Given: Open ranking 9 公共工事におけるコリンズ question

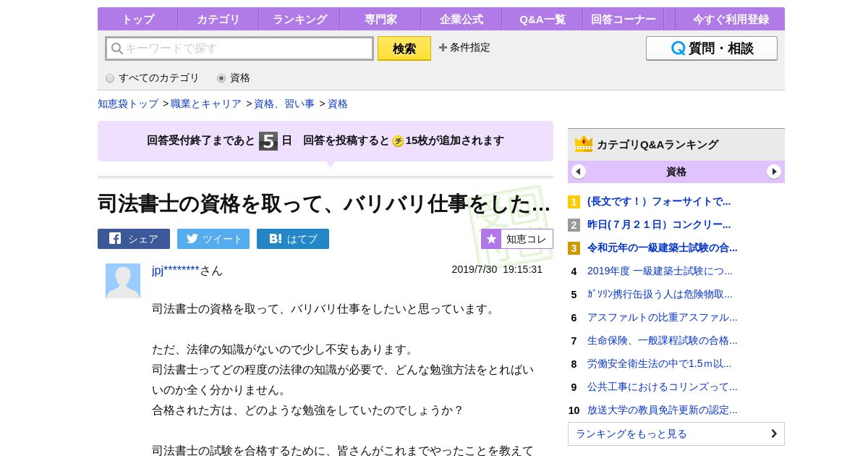Looking at the screenshot, I should coord(663,387).
